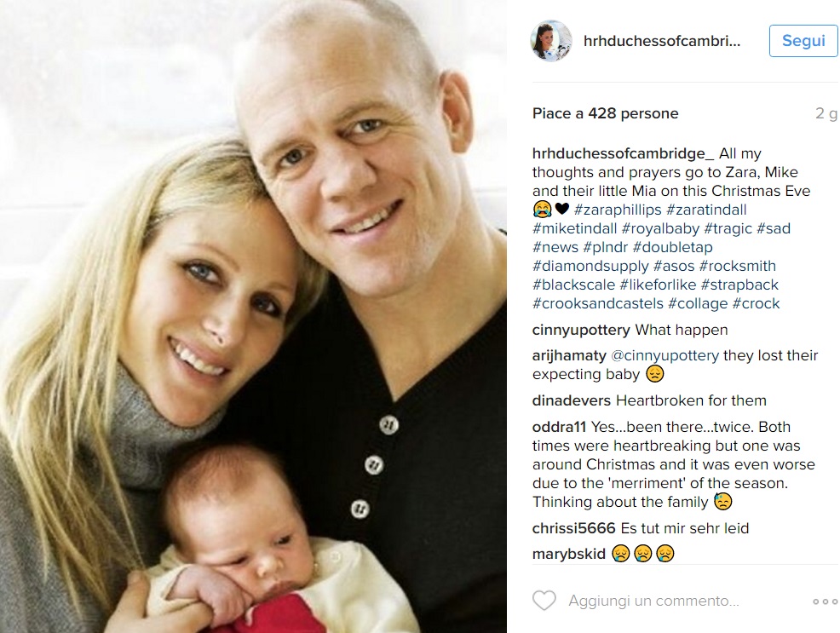Open arijhamaty's profile
Viewport: 840px width, 633px height.
click(x=569, y=355)
